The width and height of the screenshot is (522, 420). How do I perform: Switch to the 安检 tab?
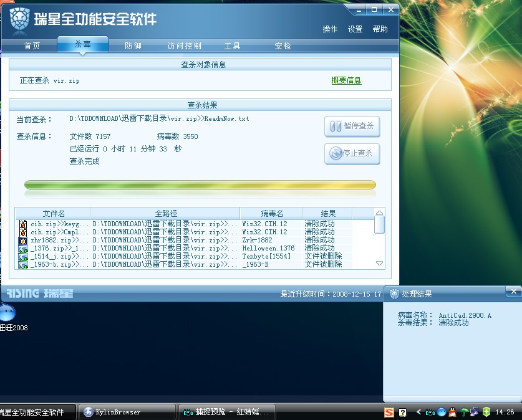[x=283, y=46]
